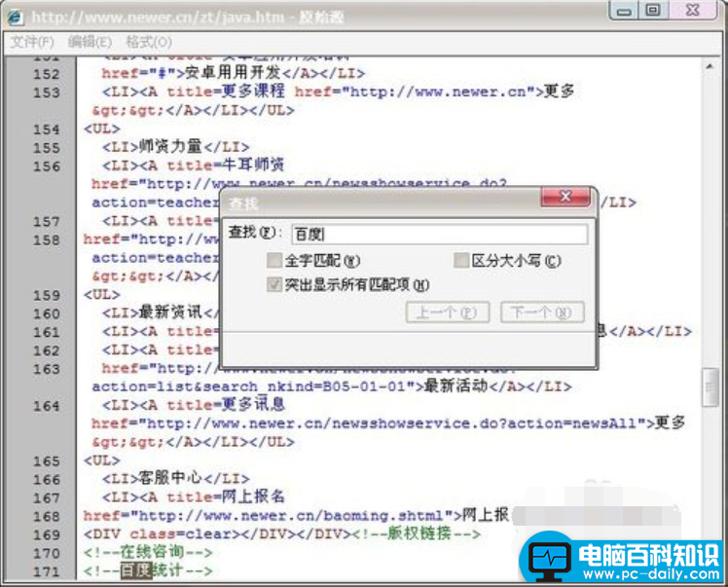Click the 下一个(N) button
728x587 pixels.
tap(542, 312)
